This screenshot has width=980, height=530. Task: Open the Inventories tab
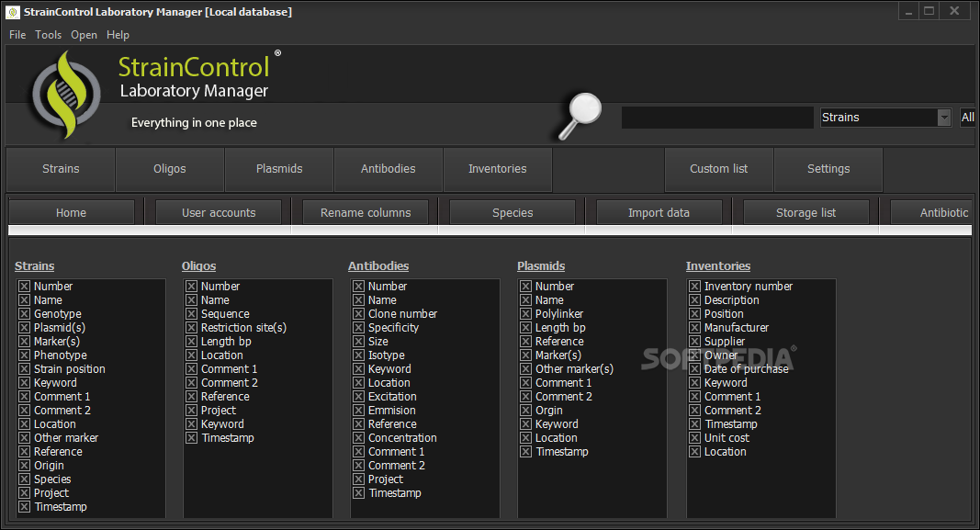click(x=498, y=169)
